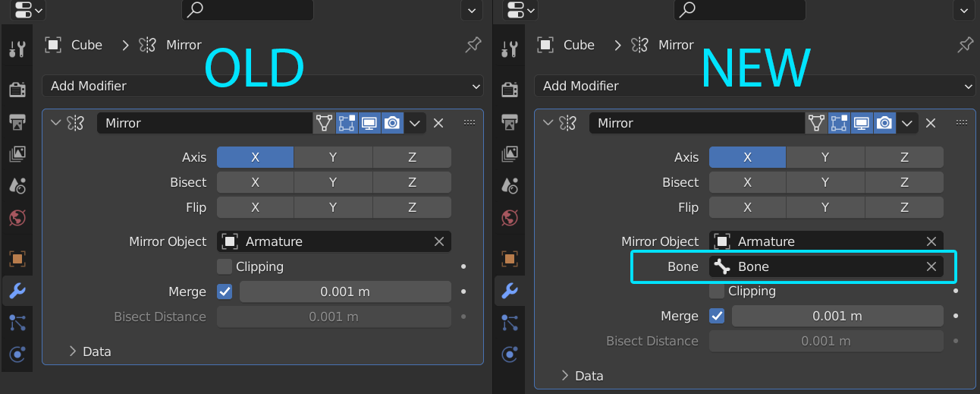The height and width of the screenshot is (394, 980).
Task: Uncheck Merge checkbox in OLD panel
Action: 224,292
